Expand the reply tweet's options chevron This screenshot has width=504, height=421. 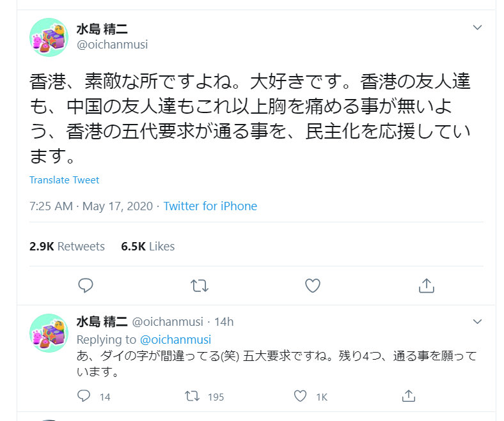click(x=476, y=321)
